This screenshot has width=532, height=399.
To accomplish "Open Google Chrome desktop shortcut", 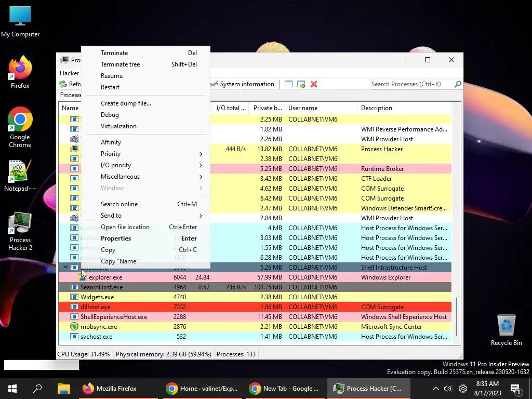I will (x=20, y=128).
